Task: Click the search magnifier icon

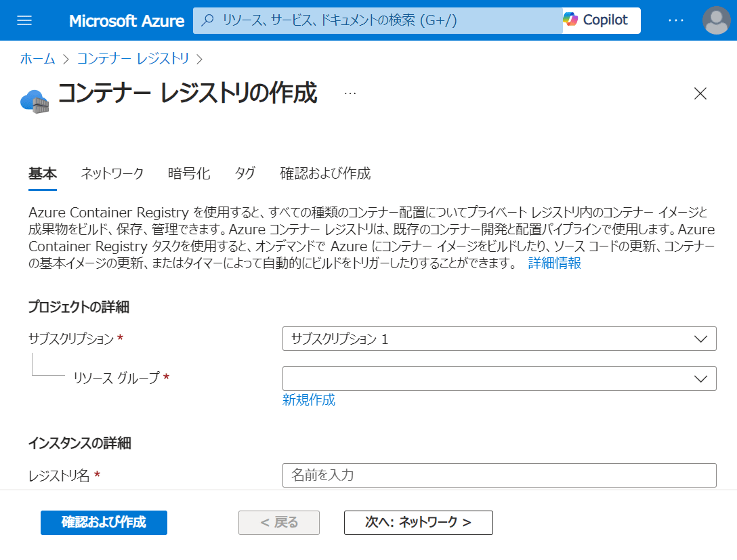Action: [x=207, y=20]
